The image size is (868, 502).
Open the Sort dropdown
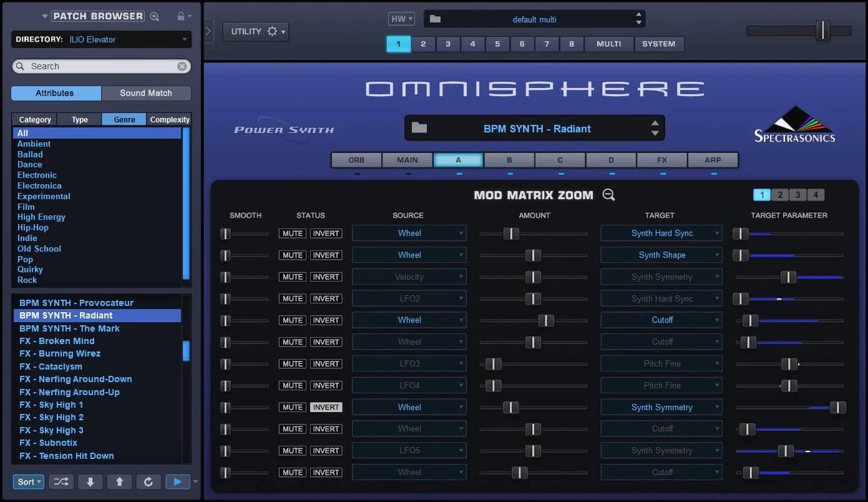point(27,481)
